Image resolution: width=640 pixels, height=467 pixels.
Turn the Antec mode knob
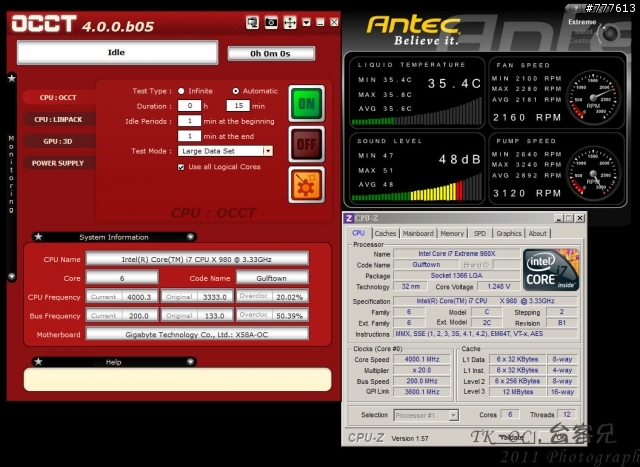coord(610,33)
